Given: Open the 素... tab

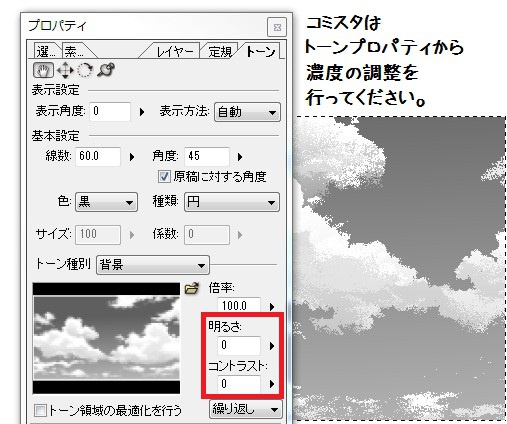Looking at the screenshot, I should pyautogui.click(x=76, y=52).
